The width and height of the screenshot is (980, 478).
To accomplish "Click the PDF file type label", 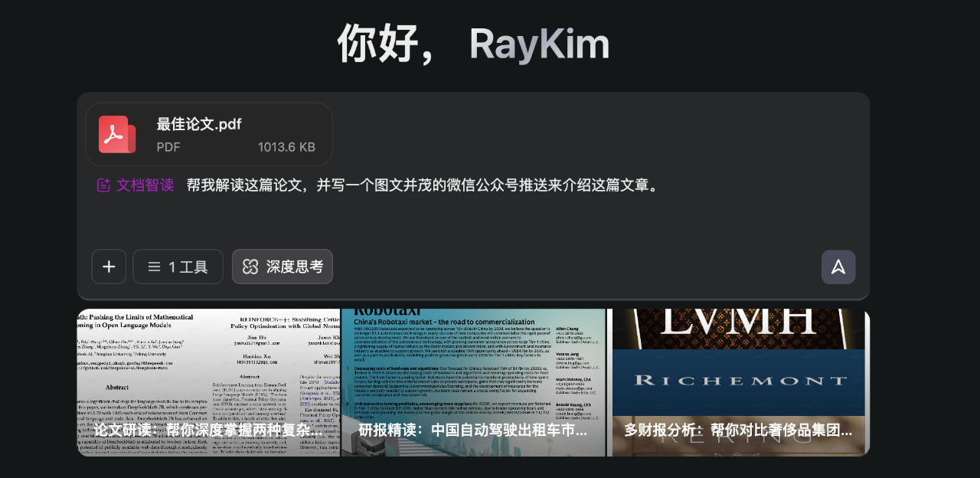I will tap(168, 147).
